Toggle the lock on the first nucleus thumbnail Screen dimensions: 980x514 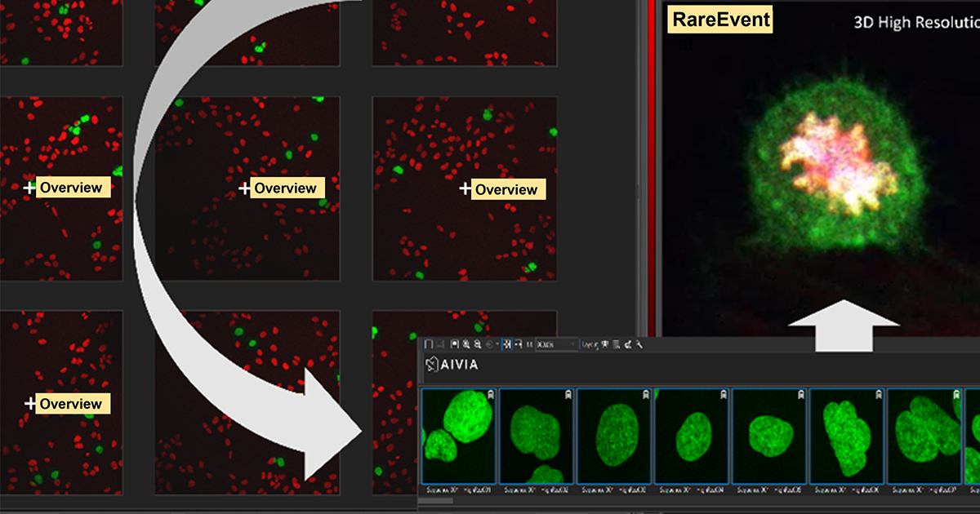[x=490, y=392]
